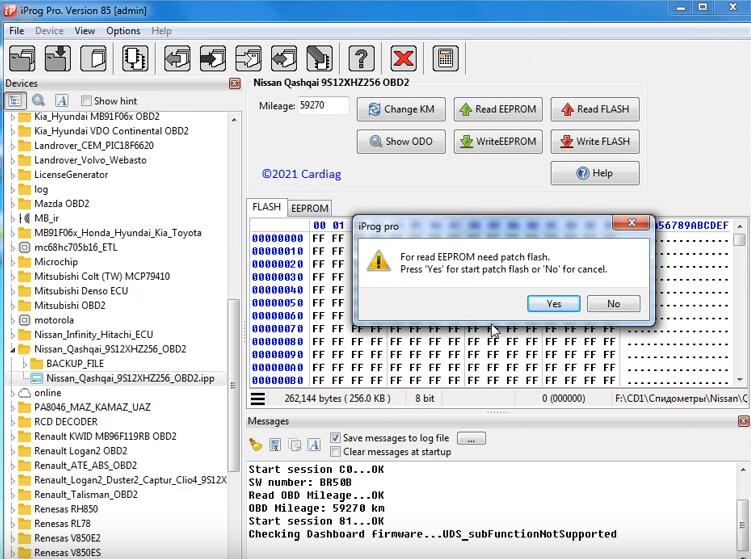Click the chip device toolbar icon

pyautogui.click(x=135, y=58)
